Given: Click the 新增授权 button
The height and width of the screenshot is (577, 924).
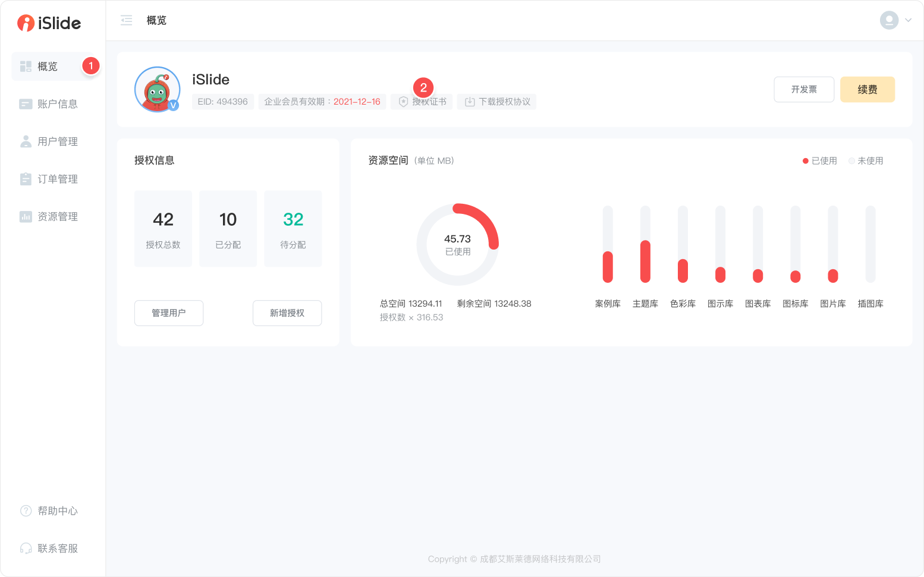Looking at the screenshot, I should click(287, 313).
